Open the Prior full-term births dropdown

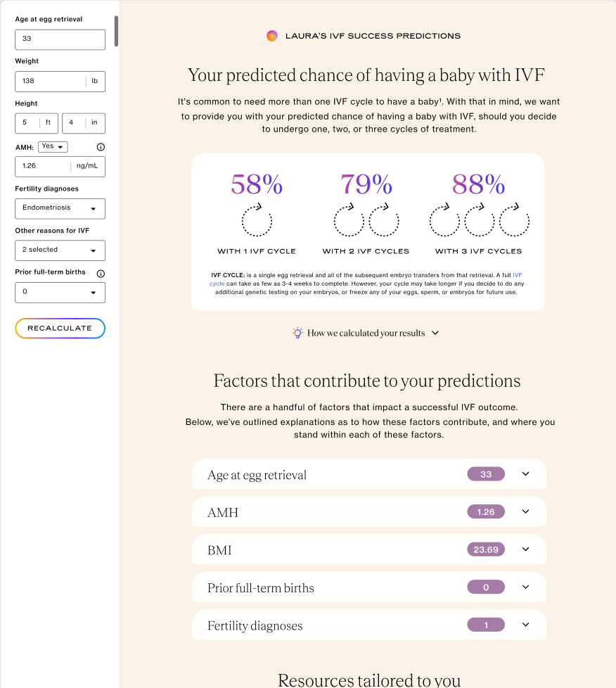60,292
